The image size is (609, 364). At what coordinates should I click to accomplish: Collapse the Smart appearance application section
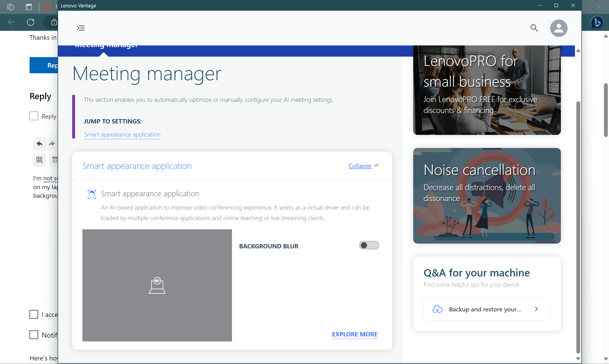(x=359, y=166)
